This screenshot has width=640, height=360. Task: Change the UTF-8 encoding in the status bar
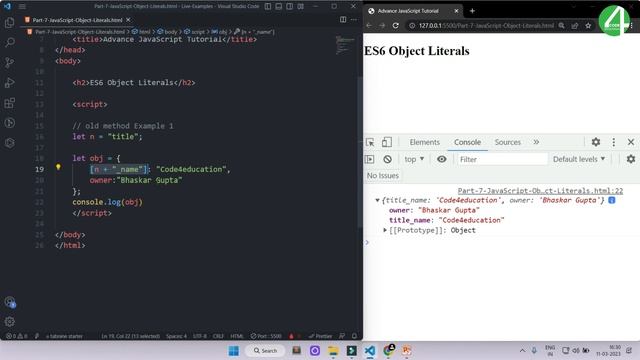(x=200, y=336)
